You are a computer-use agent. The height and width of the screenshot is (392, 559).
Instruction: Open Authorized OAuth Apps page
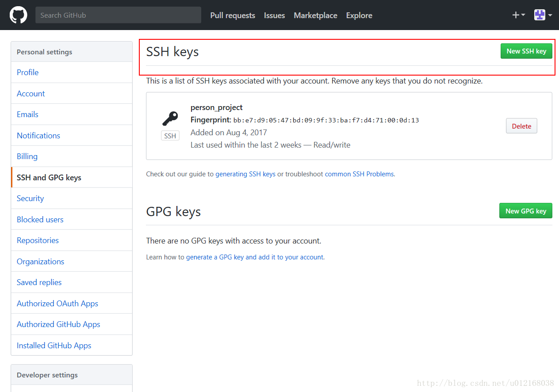[x=72, y=304]
